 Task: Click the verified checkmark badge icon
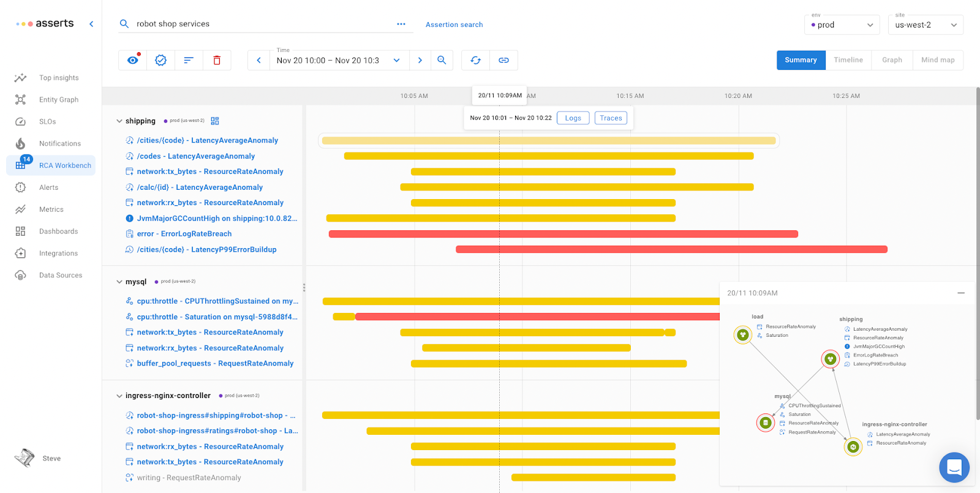[x=160, y=60]
